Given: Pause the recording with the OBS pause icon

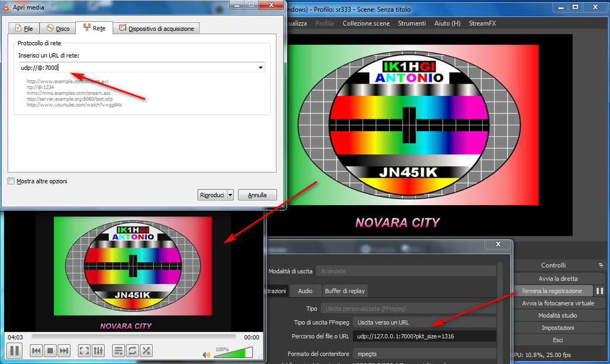Looking at the screenshot, I should [x=599, y=291].
